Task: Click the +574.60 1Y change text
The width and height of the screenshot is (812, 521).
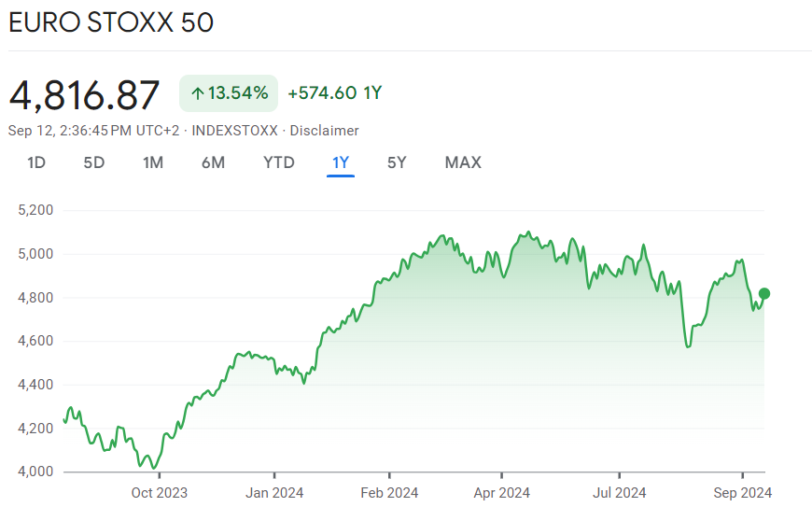Action: (x=334, y=93)
